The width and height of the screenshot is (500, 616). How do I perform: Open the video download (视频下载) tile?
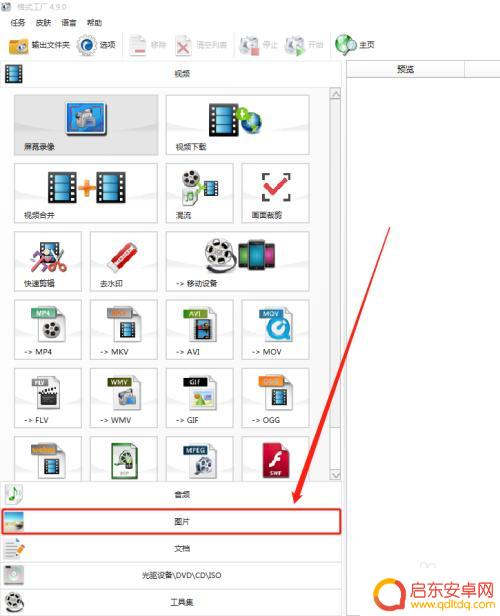pyautogui.click(x=238, y=125)
